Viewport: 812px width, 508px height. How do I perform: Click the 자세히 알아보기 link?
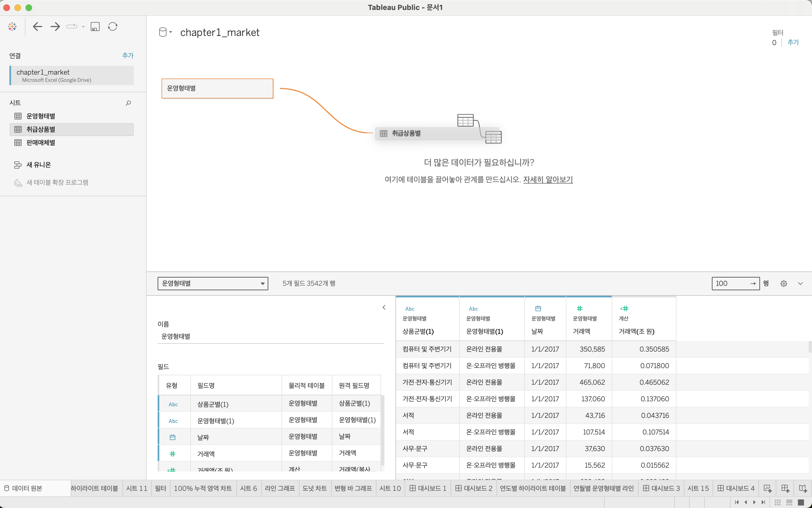pos(548,179)
